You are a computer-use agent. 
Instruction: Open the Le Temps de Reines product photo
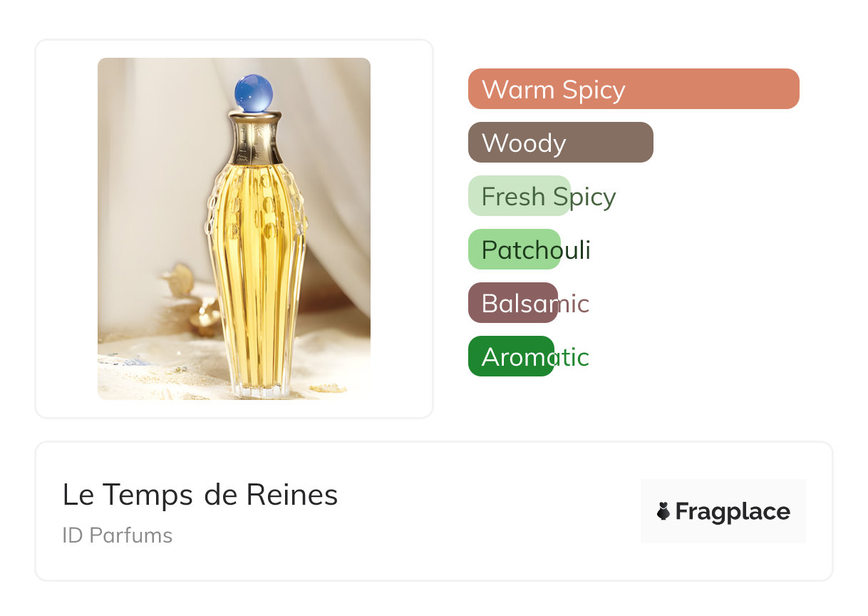234,228
